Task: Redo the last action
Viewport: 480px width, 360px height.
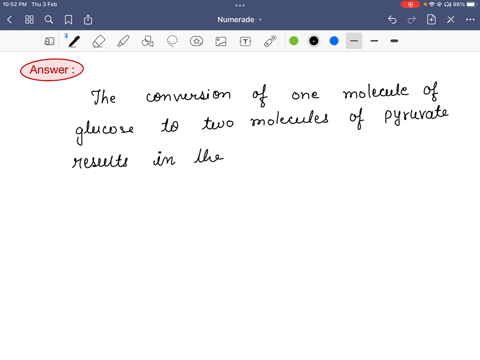Action: point(412,20)
